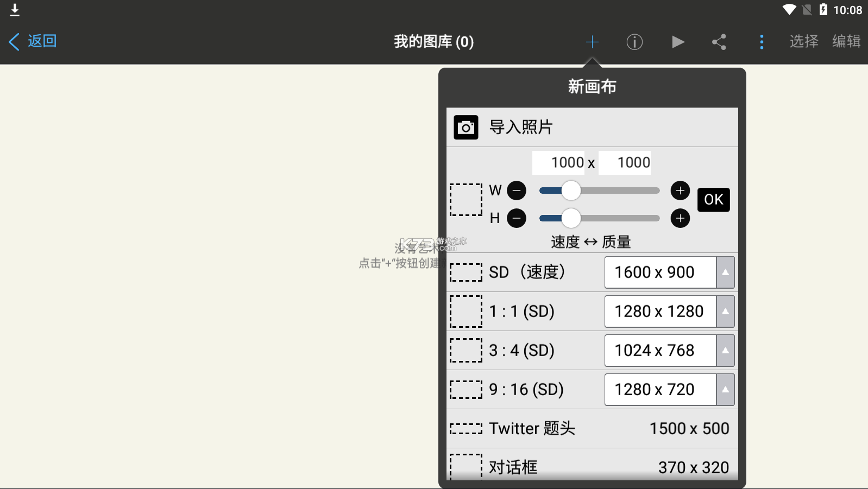Choose 3:4 (SD) 1024 x 768 size
The width and height of the screenshot is (868, 489).
coord(661,351)
